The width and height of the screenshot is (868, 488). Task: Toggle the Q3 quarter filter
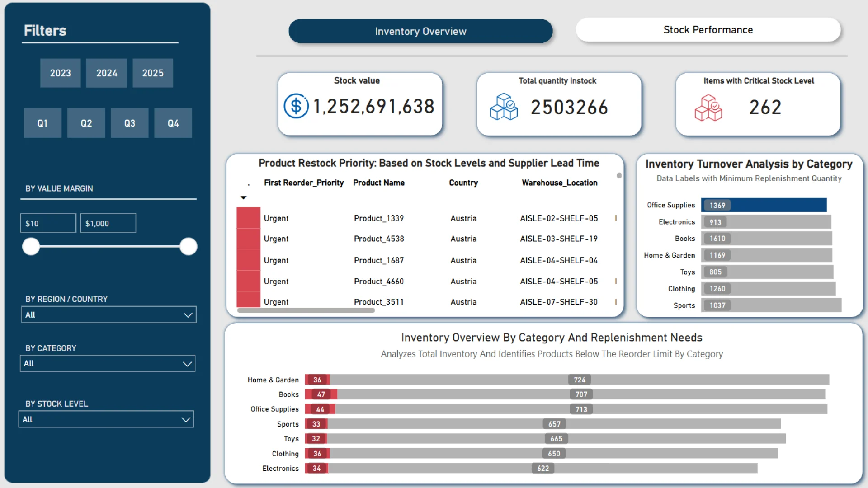click(x=130, y=123)
